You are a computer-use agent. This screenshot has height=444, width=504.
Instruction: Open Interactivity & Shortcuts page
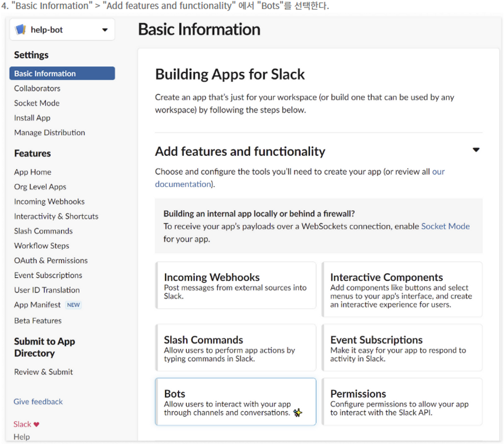coord(56,216)
